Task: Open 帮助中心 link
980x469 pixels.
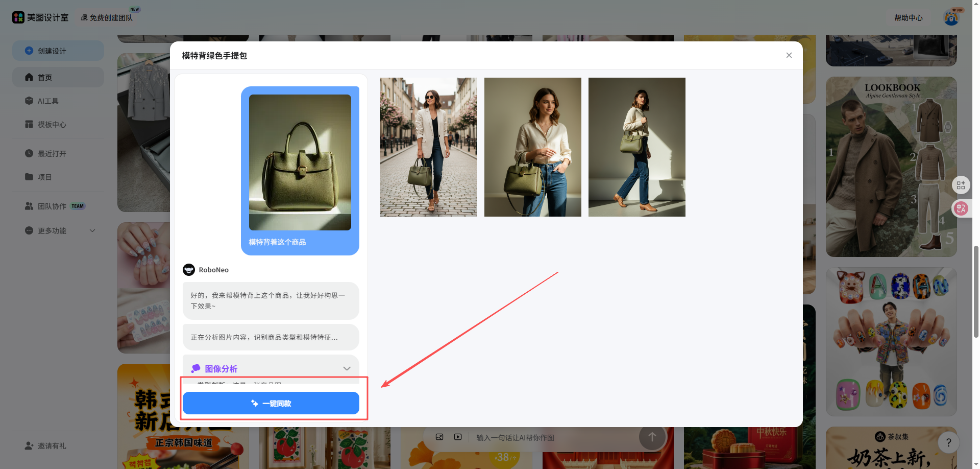Action: coord(908,17)
